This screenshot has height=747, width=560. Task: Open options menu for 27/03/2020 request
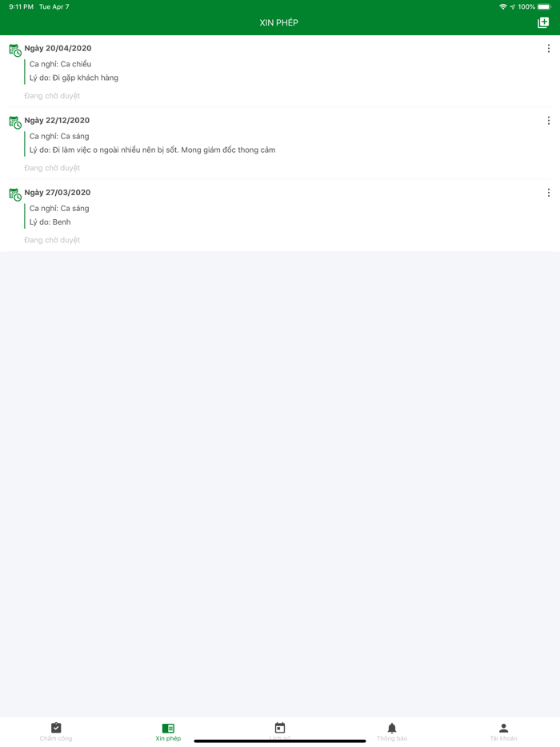(549, 193)
